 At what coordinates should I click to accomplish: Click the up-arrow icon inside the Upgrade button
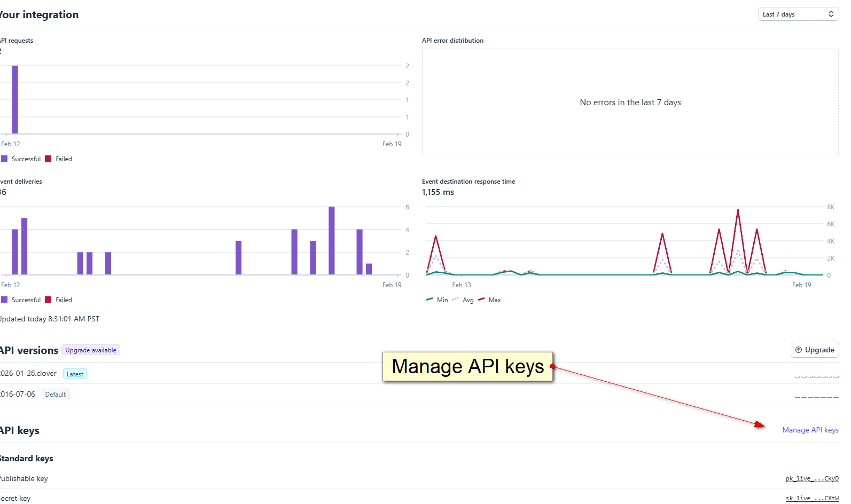pyautogui.click(x=799, y=350)
